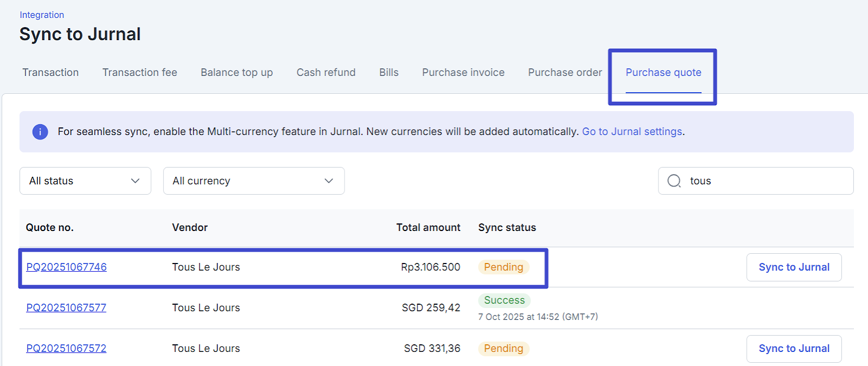Image resolution: width=868 pixels, height=366 pixels.
Task: Click the blue info icon in banner
Action: (x=40, y=132)
